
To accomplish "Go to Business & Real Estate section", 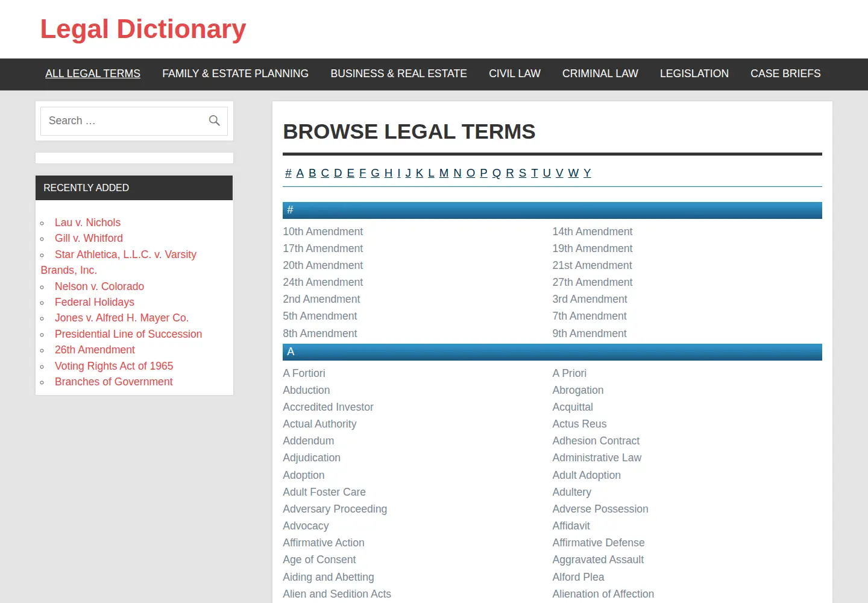I will 398,74.
